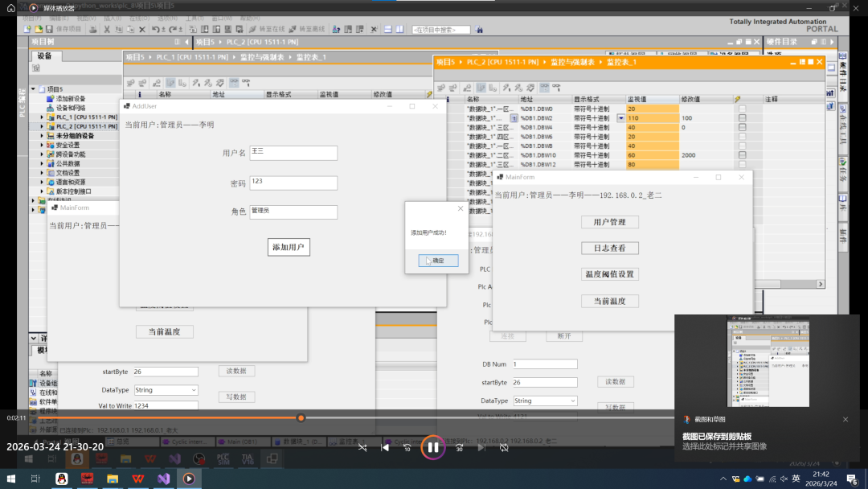Image resolution: width=868 pixels, height=489 pixels.
Task: Click the modify-once lightning icon in PLC_2 watch table
Action: click(x=506, y=88)
